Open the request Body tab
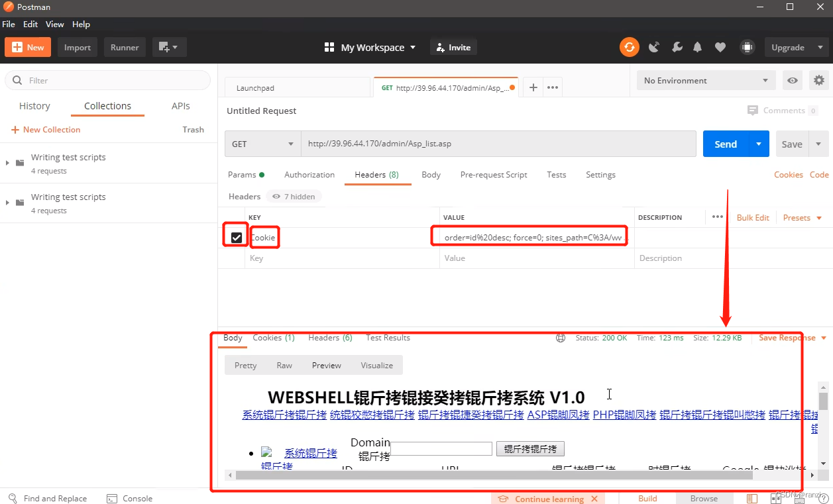Viewport: 833px width, 504px height. tap(431, 175)
